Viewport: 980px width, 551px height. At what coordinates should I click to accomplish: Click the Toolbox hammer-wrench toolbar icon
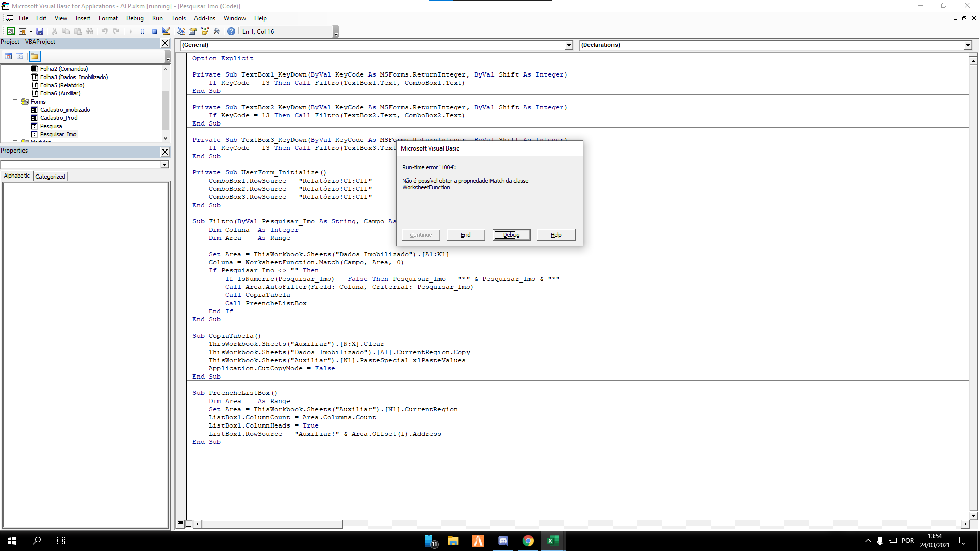[x=217, y=31]
